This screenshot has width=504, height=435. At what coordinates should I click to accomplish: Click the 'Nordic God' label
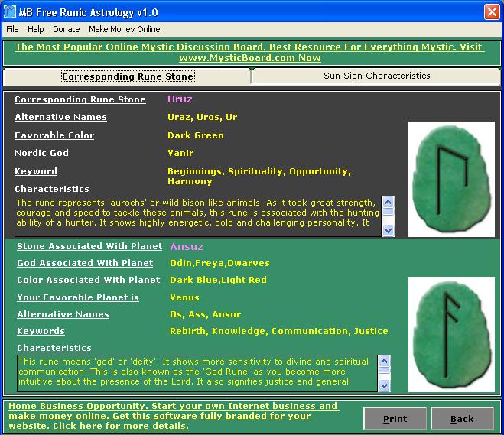pyautogui.click(x=41, y=153)
